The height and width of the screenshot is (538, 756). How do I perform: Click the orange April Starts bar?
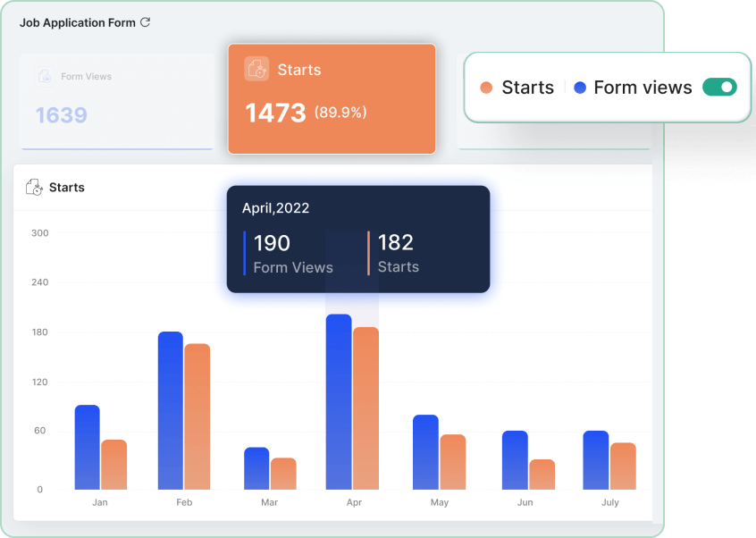pyautogui.click(x=365, y=408)
